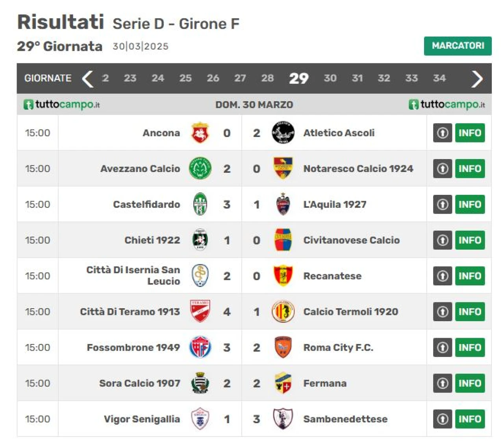Open INFO for Castelfidardo vs L'Aquila match
The width and height of the screenshot is (504, 446).
tap(470, 204)
